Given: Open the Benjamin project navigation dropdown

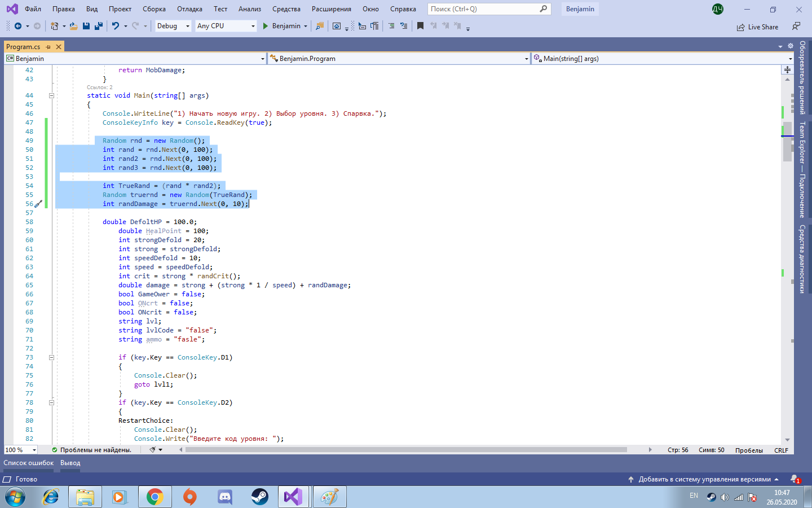Looking at the screenshot, I should pos(135,59).
